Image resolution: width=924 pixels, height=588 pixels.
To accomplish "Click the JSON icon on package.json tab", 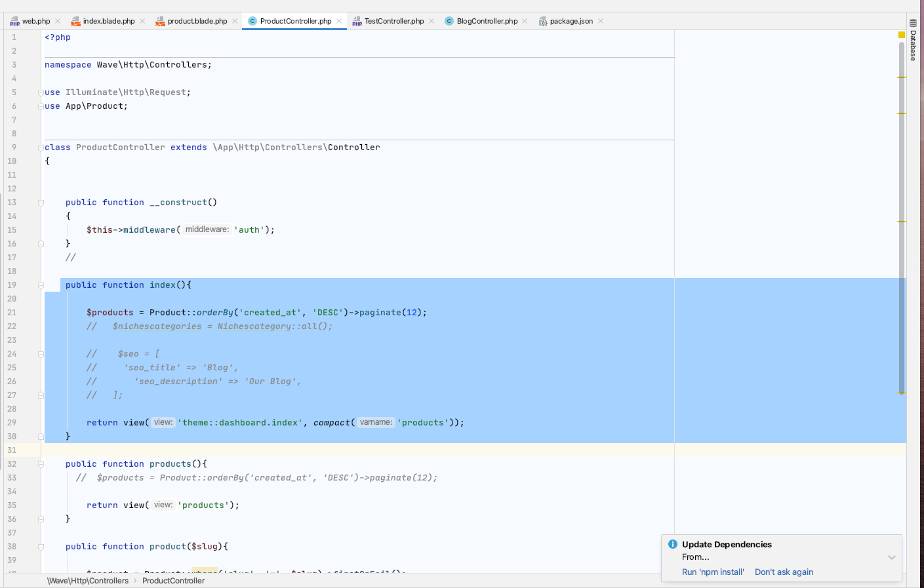I will tap(543, 22).
